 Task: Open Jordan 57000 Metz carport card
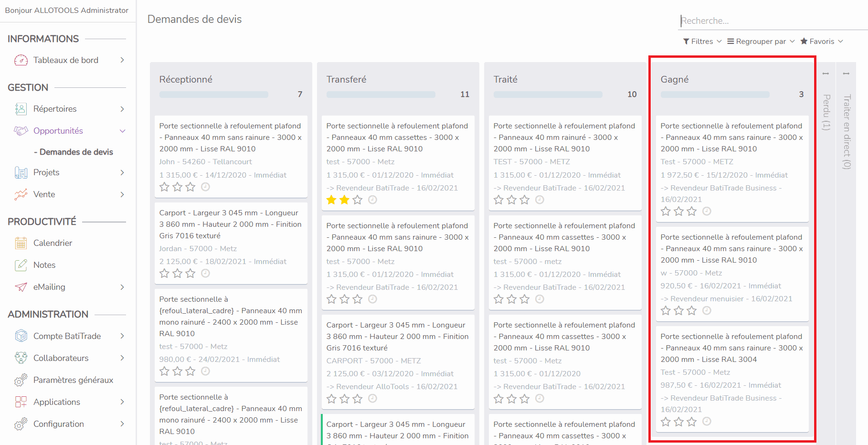tap(231, 243)
